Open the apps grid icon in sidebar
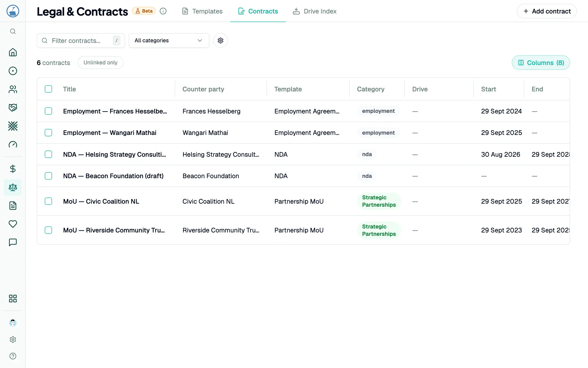The height and width of the screenshot is (368, 588). tap(13, 298)
